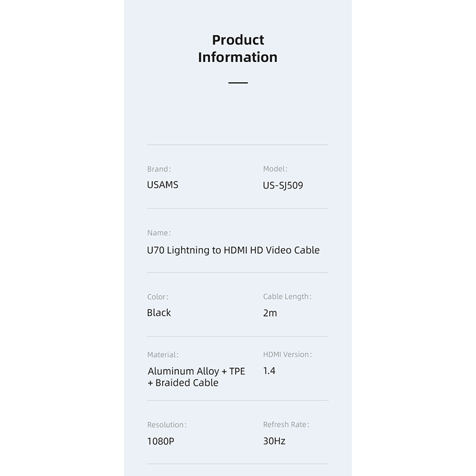Click the Black color value
This screenshot has height=476, width=476.
coord(159,313)
